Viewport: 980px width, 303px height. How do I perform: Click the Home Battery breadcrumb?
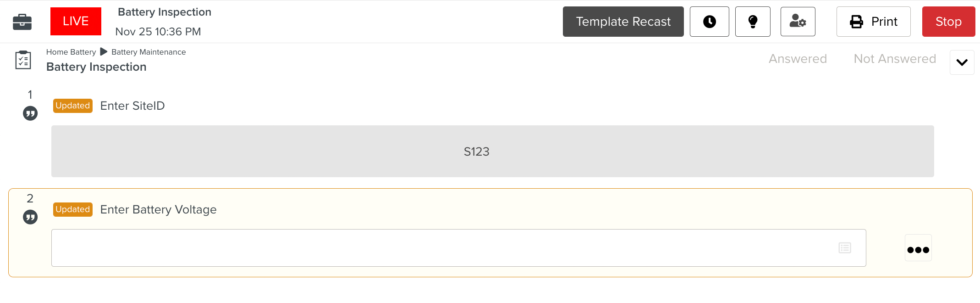point(71,52)
